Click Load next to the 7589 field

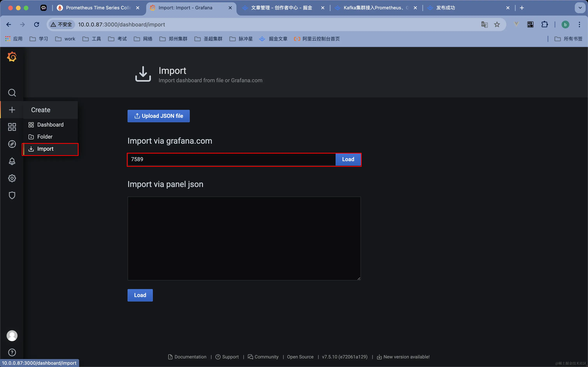tap(348, 159)
